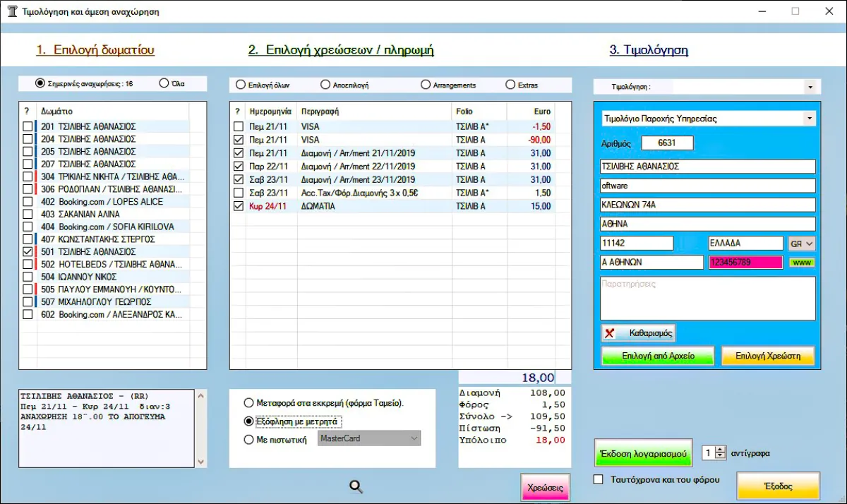Screen dimensions: 847x504
Task: Click the '3. Τιμολόγηση' heading
Action: click(649, 50)
